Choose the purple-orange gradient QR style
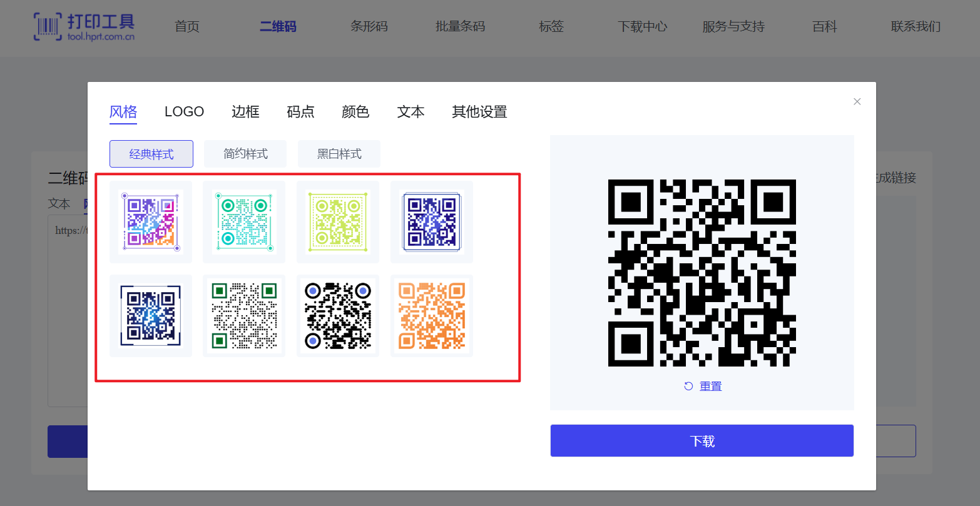The height and width of the screenshot is (506, 980). coord(151,222)
